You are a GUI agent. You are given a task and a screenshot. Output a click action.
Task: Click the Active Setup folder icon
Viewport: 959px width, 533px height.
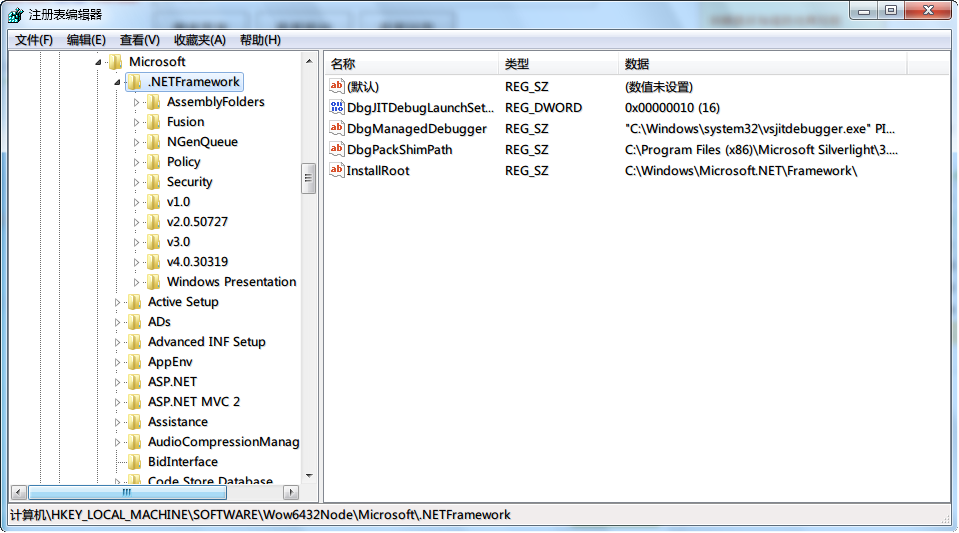point(135,302)
